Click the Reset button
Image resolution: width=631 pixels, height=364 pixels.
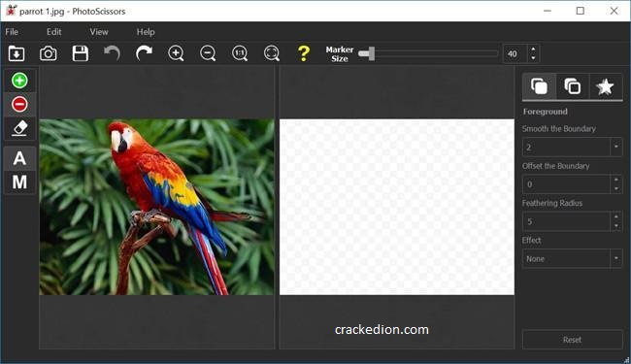pyautogui.click(x=572, y=340)
